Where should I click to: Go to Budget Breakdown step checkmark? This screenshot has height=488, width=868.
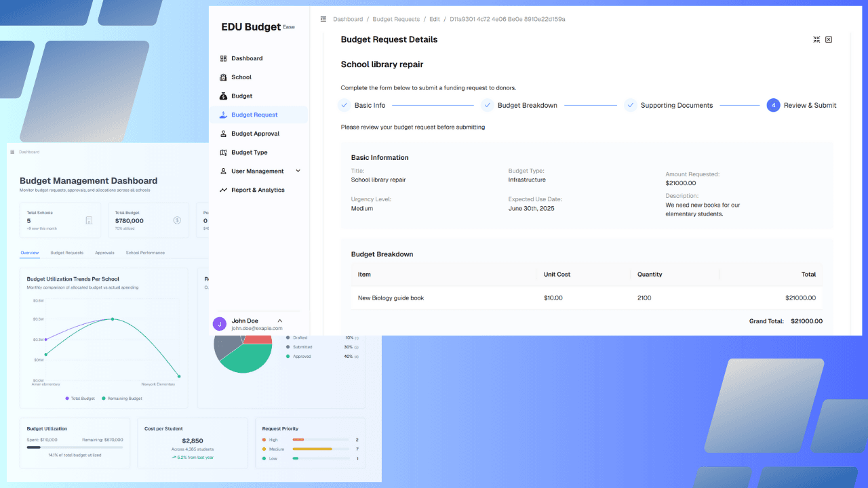(487, 105)
